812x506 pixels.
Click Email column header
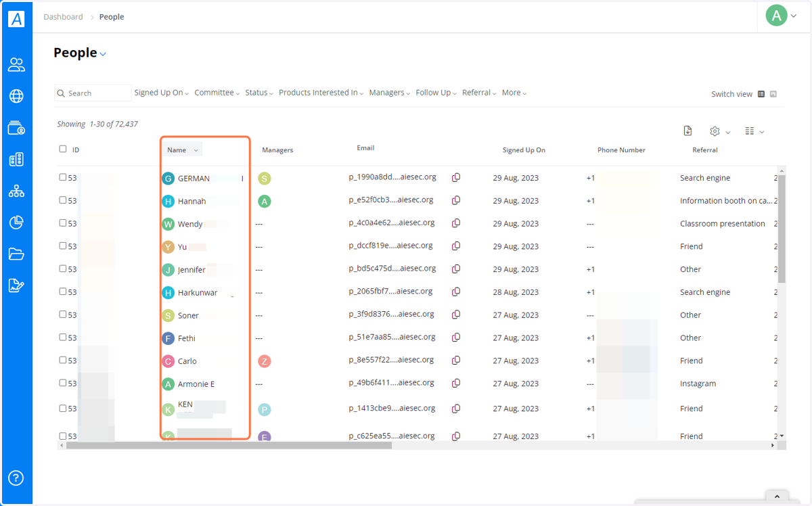365,147
